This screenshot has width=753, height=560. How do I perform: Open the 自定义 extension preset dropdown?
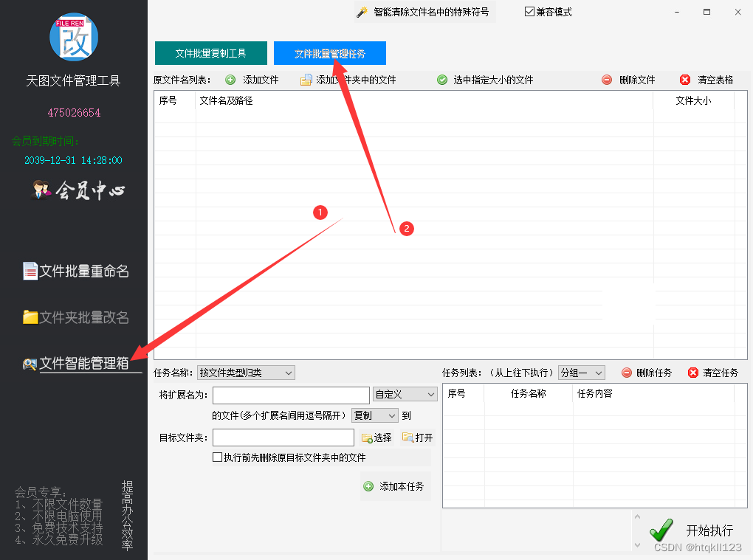[x=405, y=395]
